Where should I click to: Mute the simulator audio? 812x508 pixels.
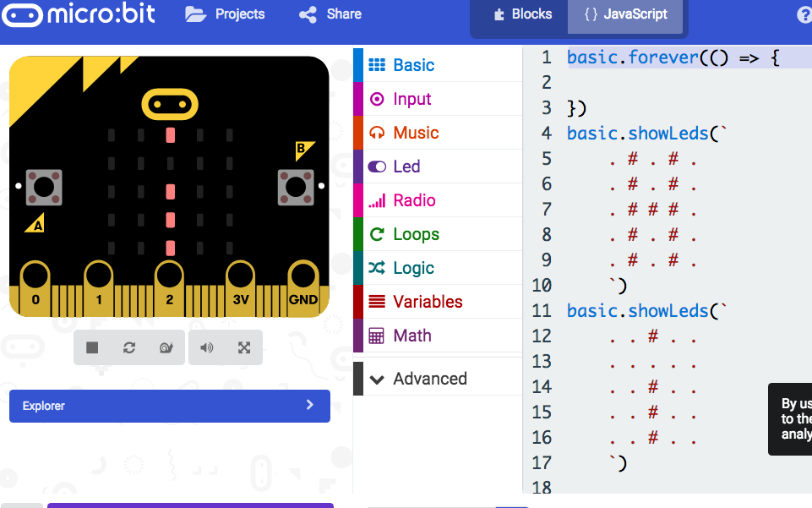[207, 347]
